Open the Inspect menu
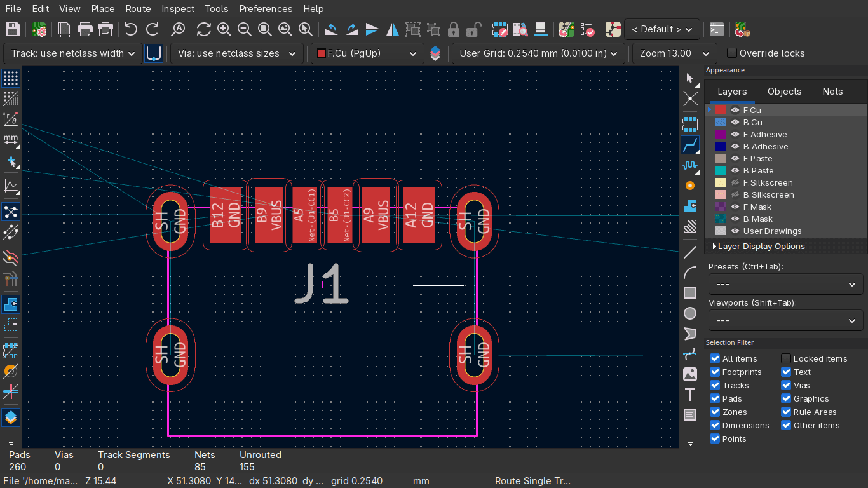The height and width of the screenshot is (488, 868). coord(178,9)
